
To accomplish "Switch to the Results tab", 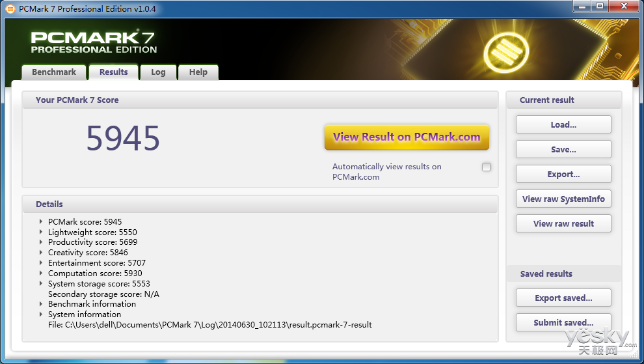I will click(114, 72).
